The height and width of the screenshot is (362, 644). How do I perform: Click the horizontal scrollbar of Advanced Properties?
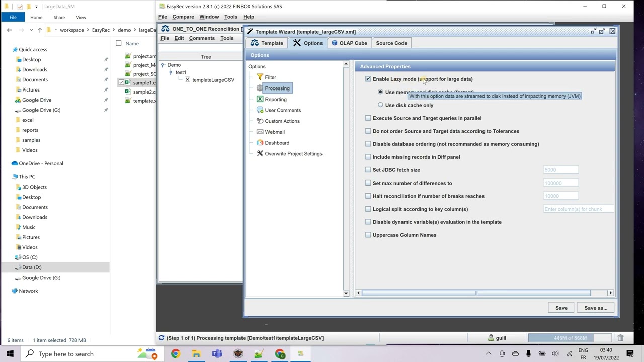click(x=476, y=293)
